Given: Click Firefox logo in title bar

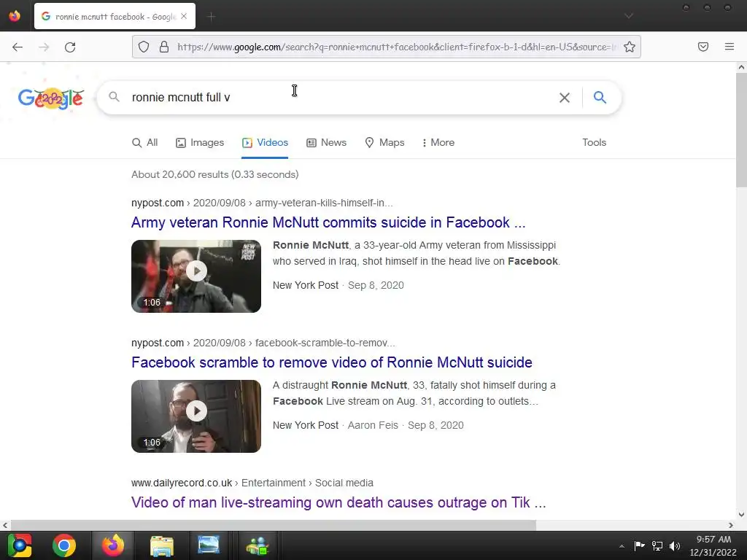Looking at the screenshot, I should click(15, 16).
